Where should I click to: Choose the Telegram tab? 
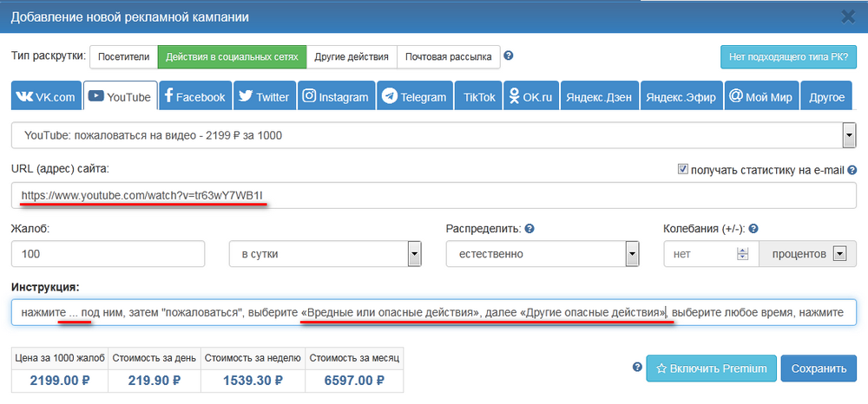click(414, 97)
